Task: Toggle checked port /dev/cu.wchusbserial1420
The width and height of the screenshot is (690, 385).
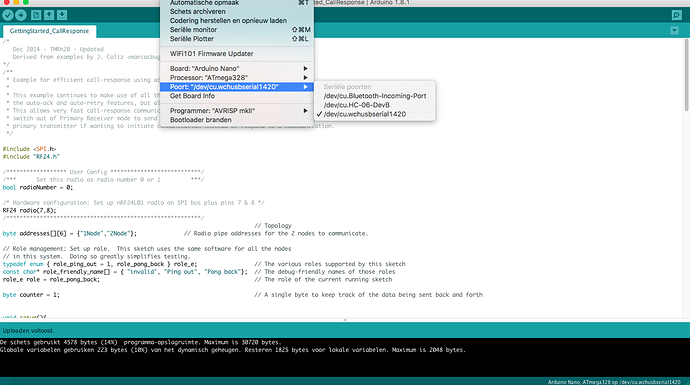Action: (375, 114)
